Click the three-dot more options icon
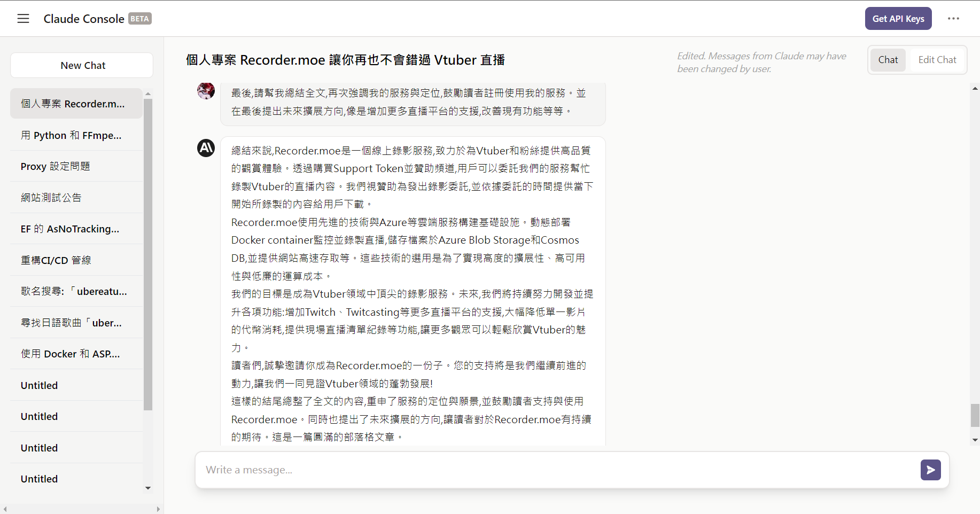 pyautogui.click(x=953, y=19)
